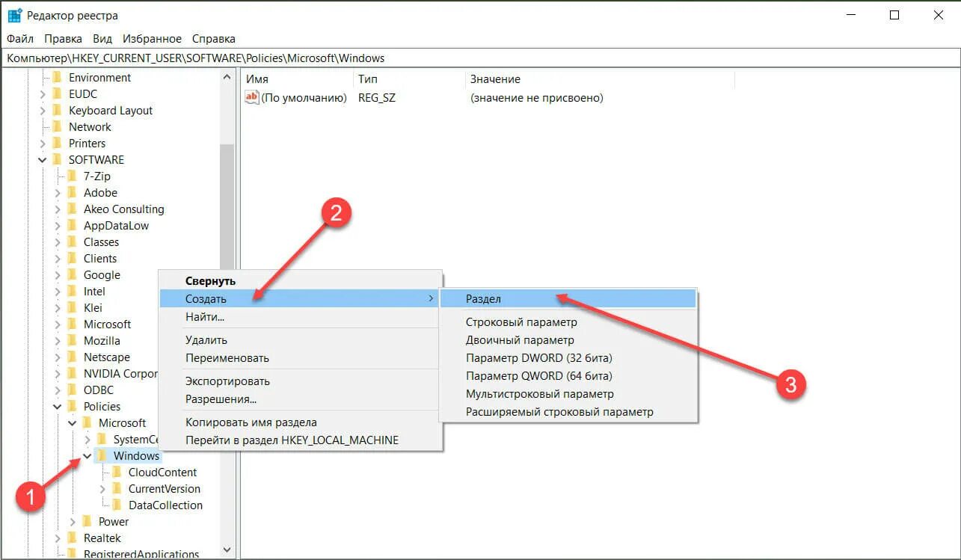
Task: Click the Classes key folder icon
Action: (x=72, y=242)
